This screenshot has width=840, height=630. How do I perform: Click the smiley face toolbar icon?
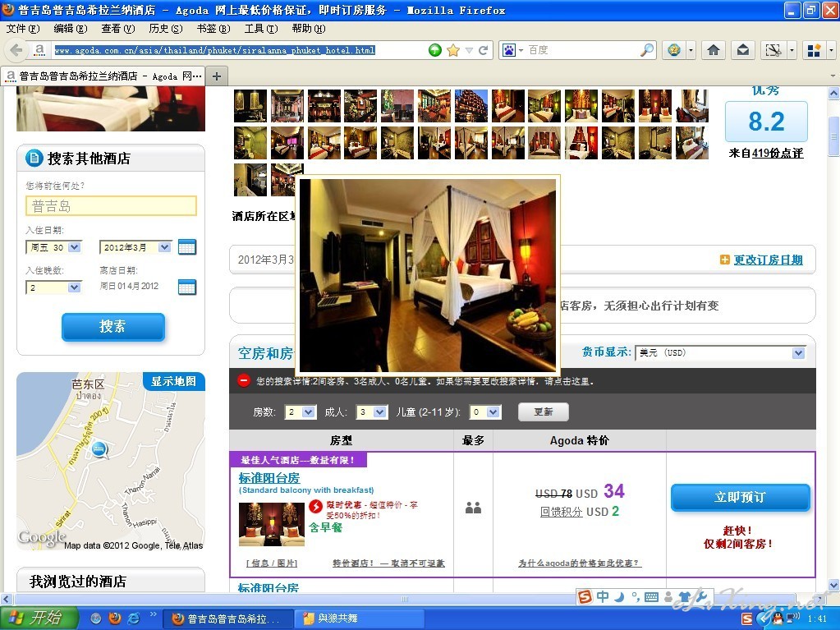pos(674,50)
